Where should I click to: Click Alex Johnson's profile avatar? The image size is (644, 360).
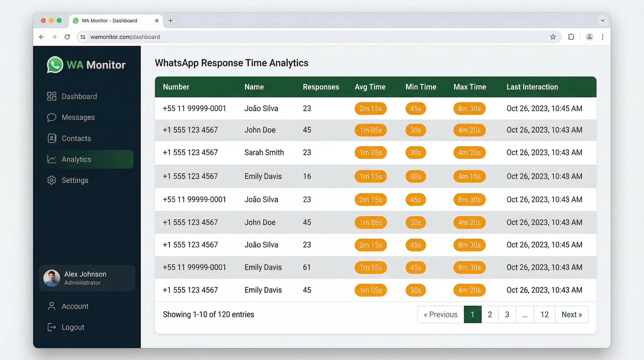52,278
